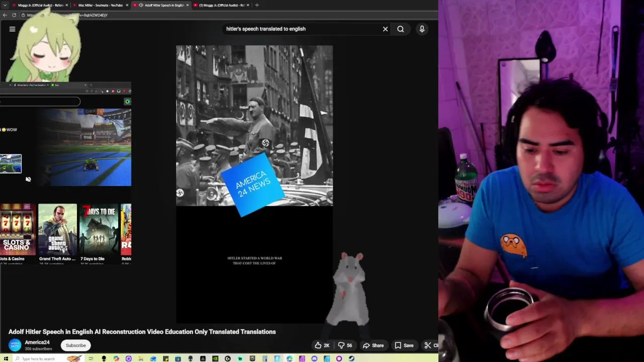This screenshot has height=362, width=644.
Task: Open the America24 channel name link
Action: [x=37, y=342]
